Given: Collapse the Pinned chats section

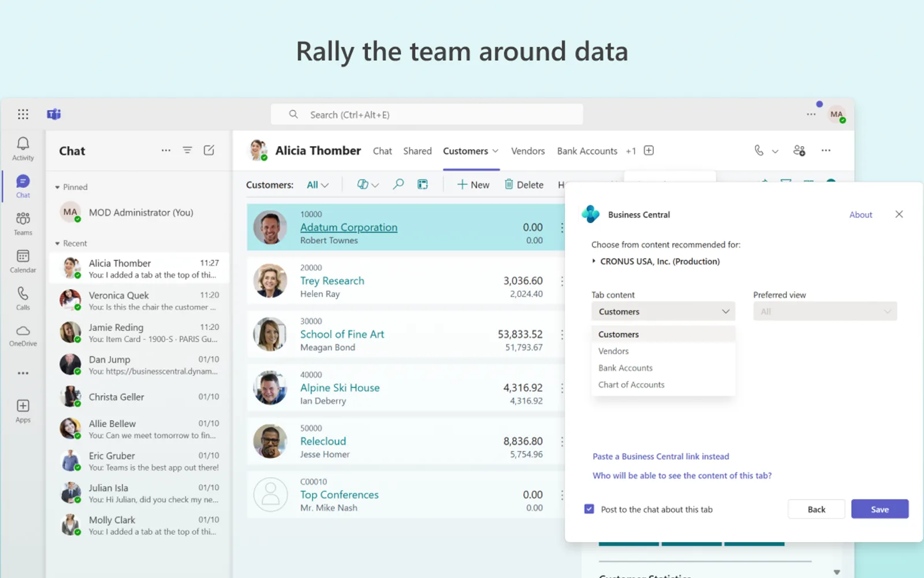Looking at the screenshot, I should click(57, 187).
